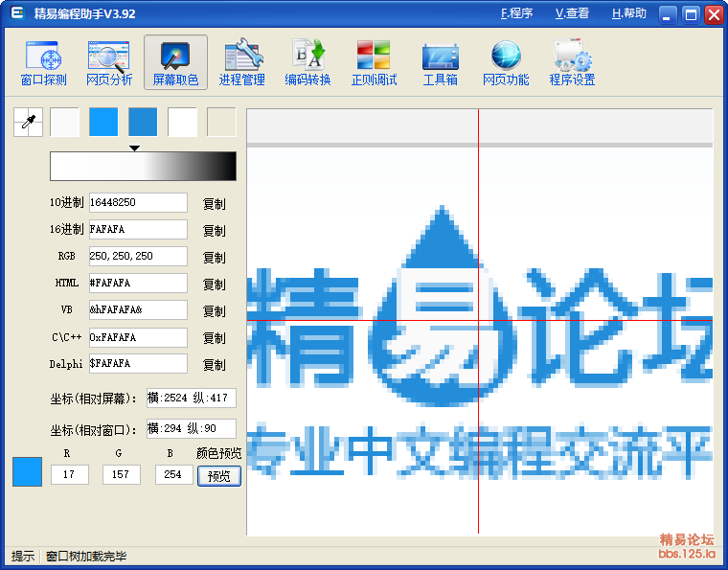Open the 网页分析 web analysis tool
The width and height of the screenshot is (728, 570).
click(109, 62)
